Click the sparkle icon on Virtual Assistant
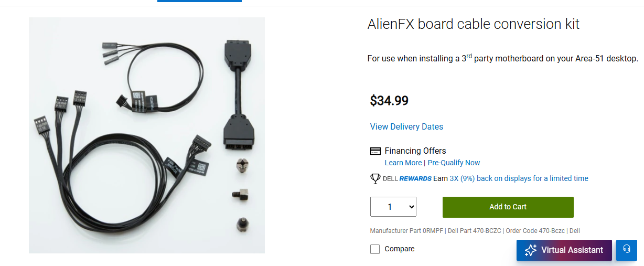The height and width of the screenshot is (266, 644). coord(530,250)
